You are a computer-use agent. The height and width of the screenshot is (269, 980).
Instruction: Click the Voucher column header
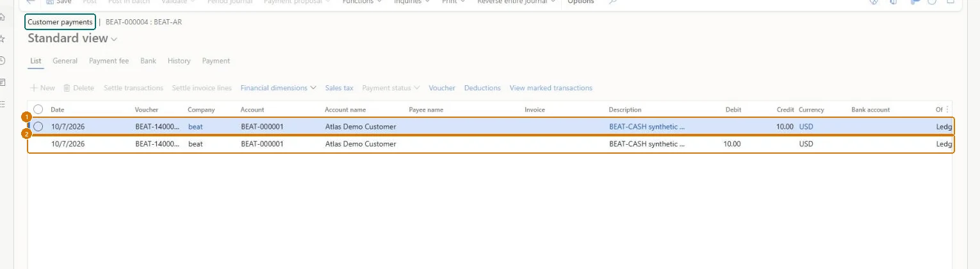coord(147,110)
